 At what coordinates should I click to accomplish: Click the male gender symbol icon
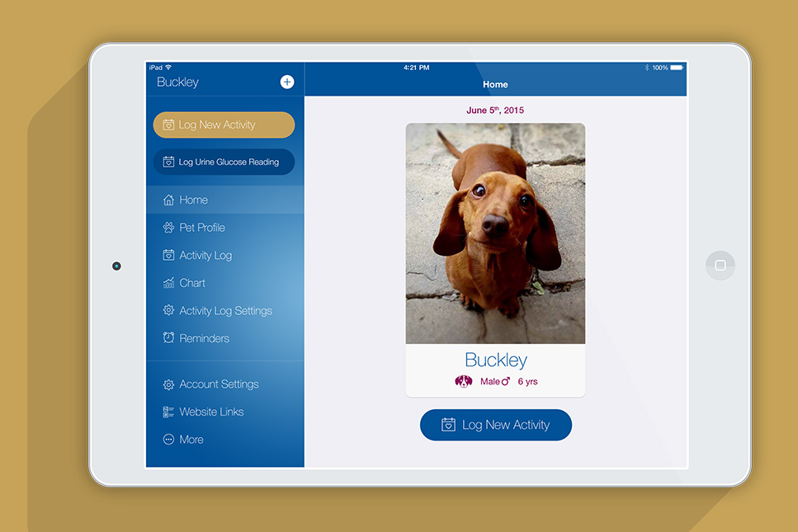tap(506, 381)
